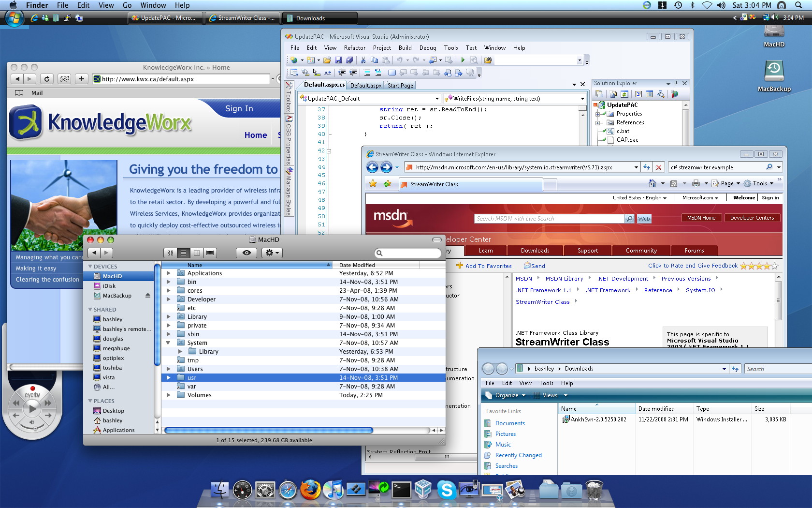Open Go menu in Mac menu bar
812x508 pixels.
(127, 5)
